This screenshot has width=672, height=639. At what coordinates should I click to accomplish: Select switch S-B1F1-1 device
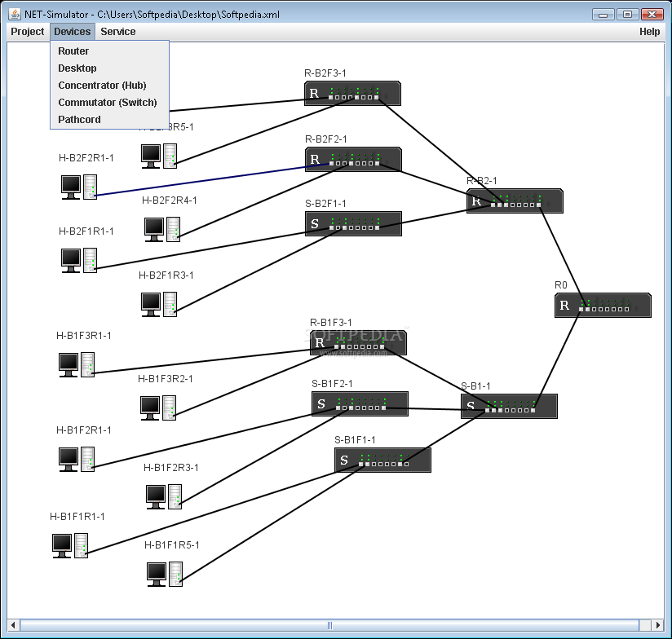382,460
